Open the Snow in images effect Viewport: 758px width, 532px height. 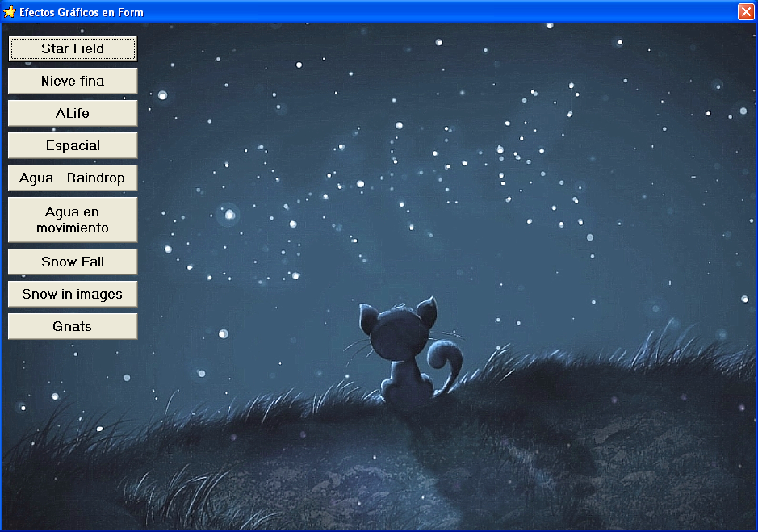coord(73,294)
